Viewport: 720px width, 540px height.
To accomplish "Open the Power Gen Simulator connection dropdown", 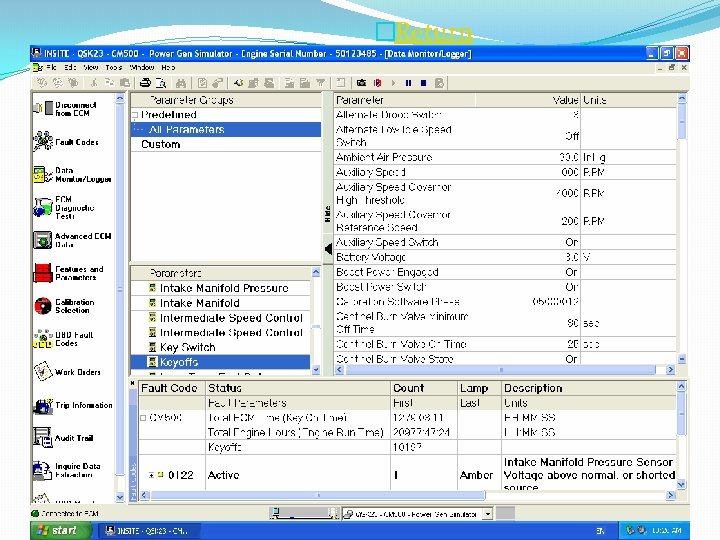I will pyautogui.click(x=487, y=512).
